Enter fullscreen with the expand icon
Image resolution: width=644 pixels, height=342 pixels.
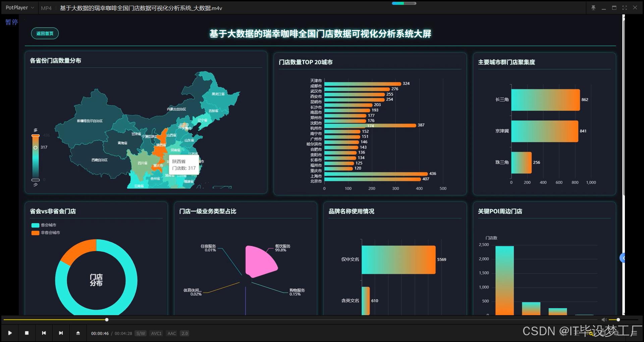coord(625,7)
